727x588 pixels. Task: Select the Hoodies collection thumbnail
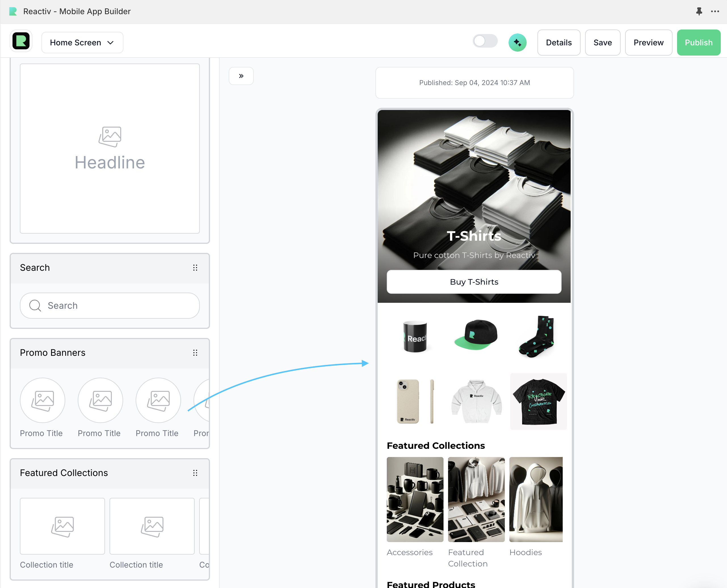pos(535,499)
